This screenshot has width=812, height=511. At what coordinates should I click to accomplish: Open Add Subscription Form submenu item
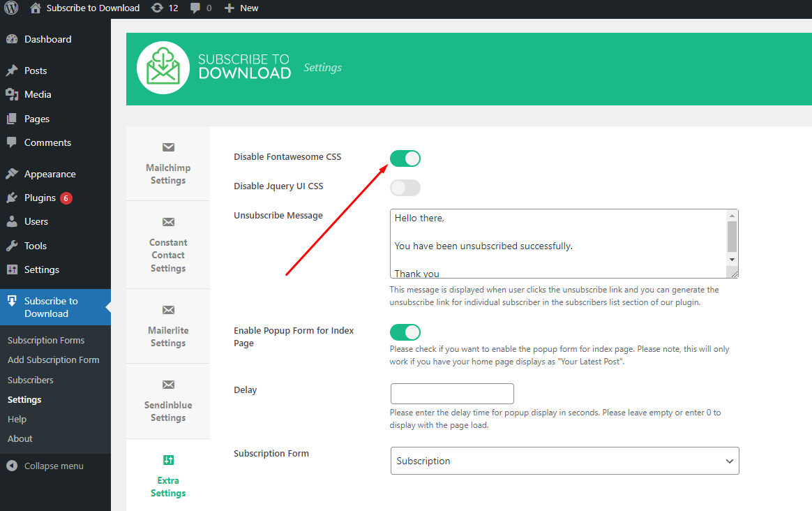tap(53, 360)
